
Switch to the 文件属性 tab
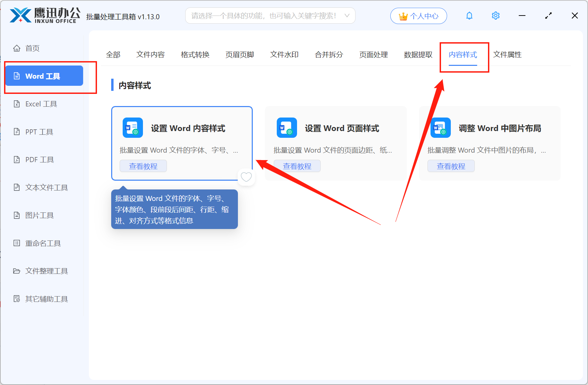[507, 55]
